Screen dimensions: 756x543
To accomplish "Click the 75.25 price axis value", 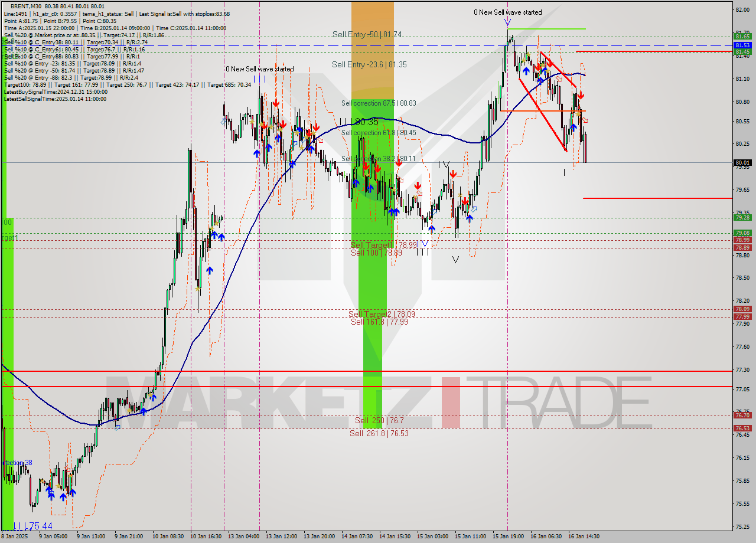I will (742, 527).
